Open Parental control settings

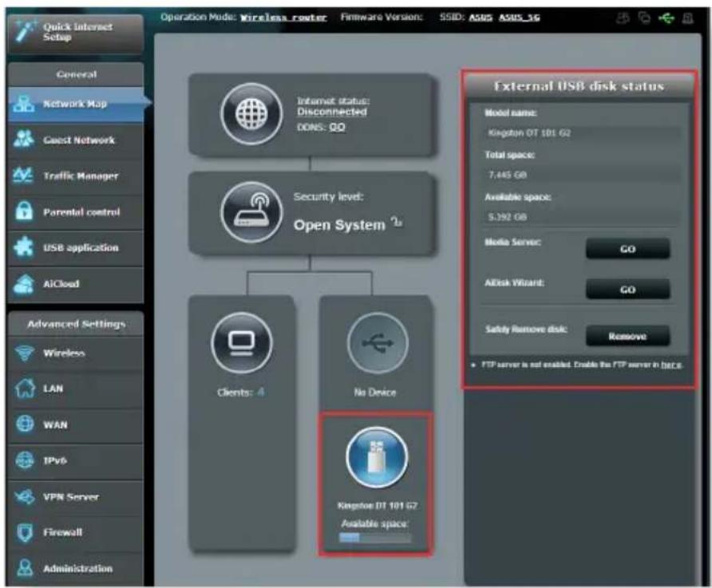click(77, 212)
